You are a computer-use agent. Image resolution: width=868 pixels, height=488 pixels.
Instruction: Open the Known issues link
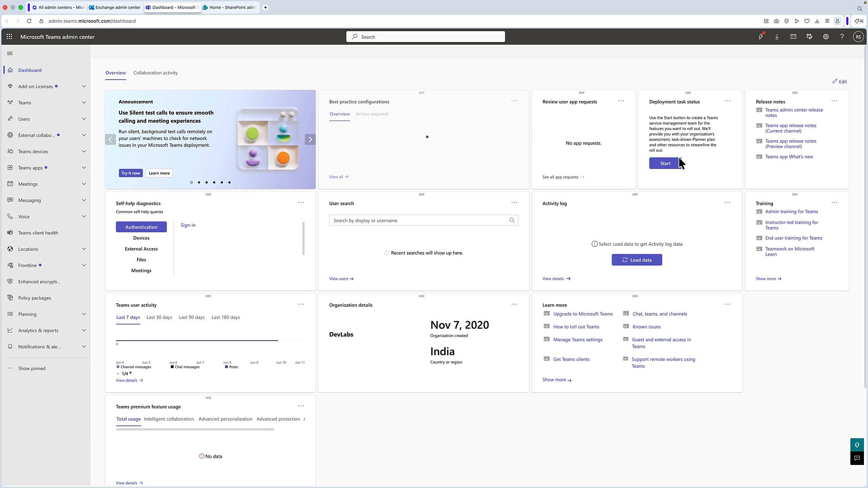point(646,327)
